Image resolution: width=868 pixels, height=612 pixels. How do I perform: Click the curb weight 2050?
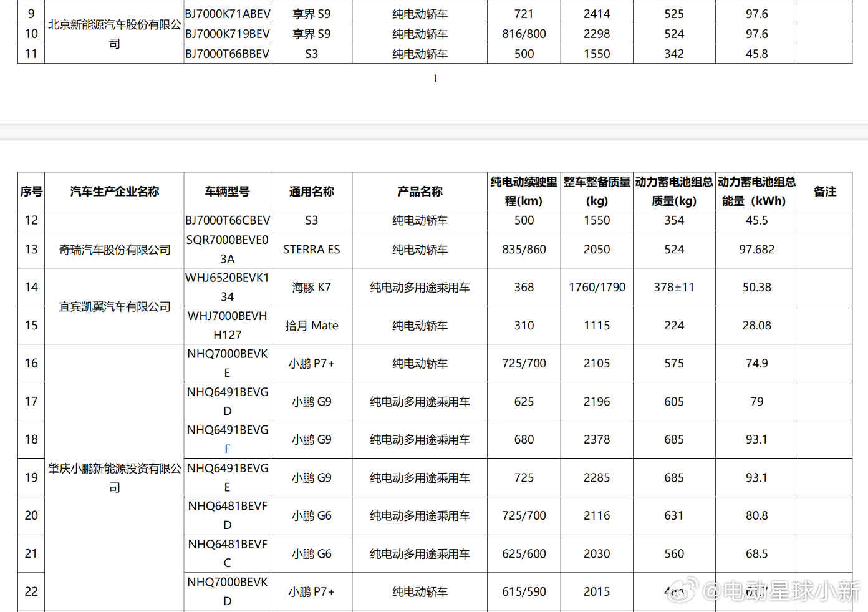click(597, 250)
